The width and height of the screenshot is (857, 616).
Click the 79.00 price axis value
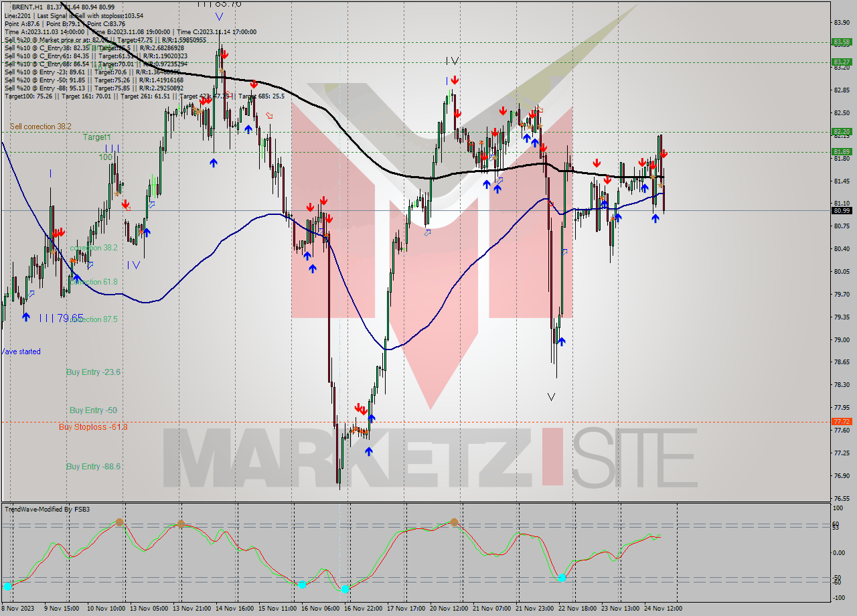[842, 339]
